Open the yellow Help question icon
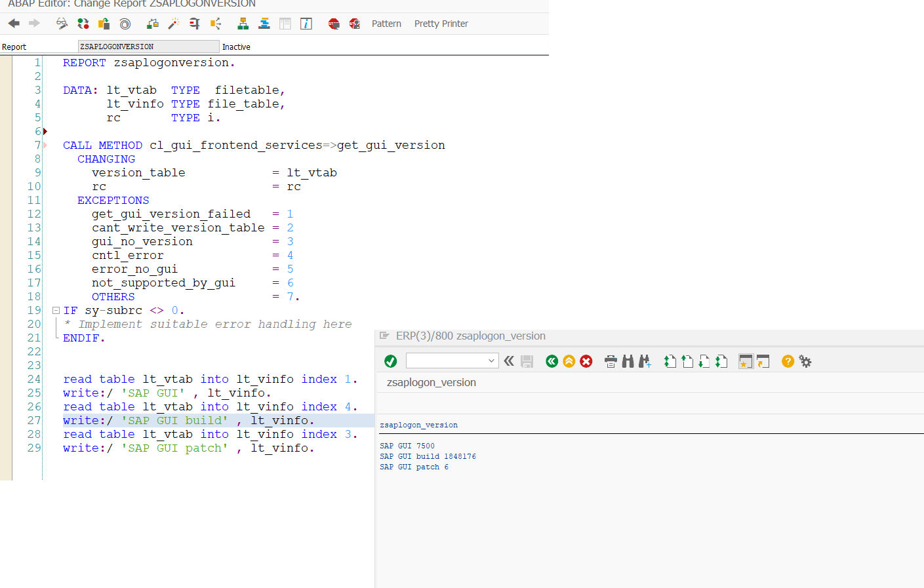 tap(788, 361)
